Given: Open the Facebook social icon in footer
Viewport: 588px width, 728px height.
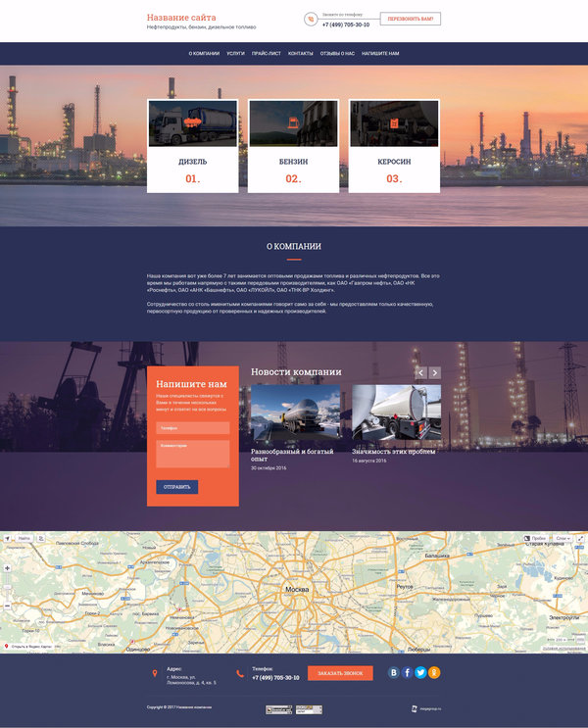Looking at the screenshot, I should pyautogui.click(x=407, y=672).
